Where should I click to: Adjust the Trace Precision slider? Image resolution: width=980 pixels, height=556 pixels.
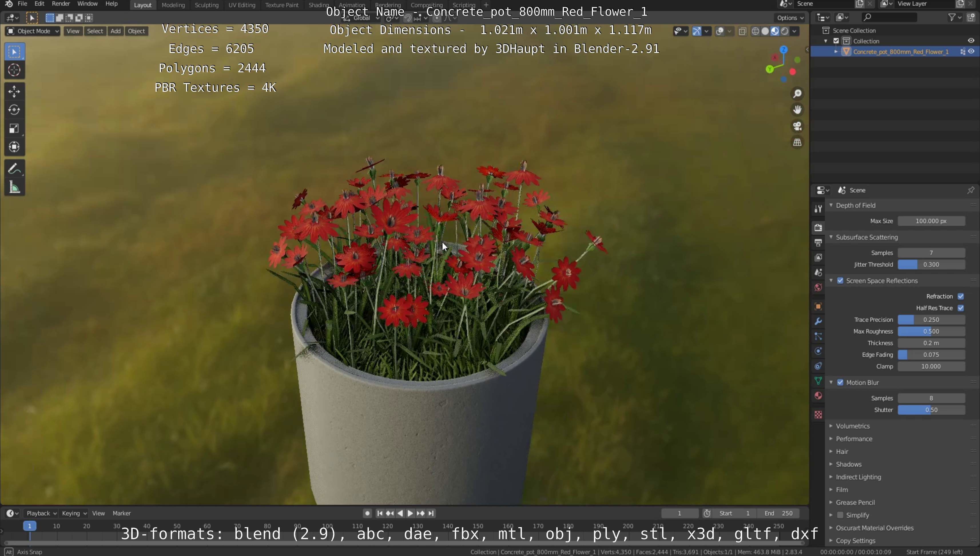931,320
